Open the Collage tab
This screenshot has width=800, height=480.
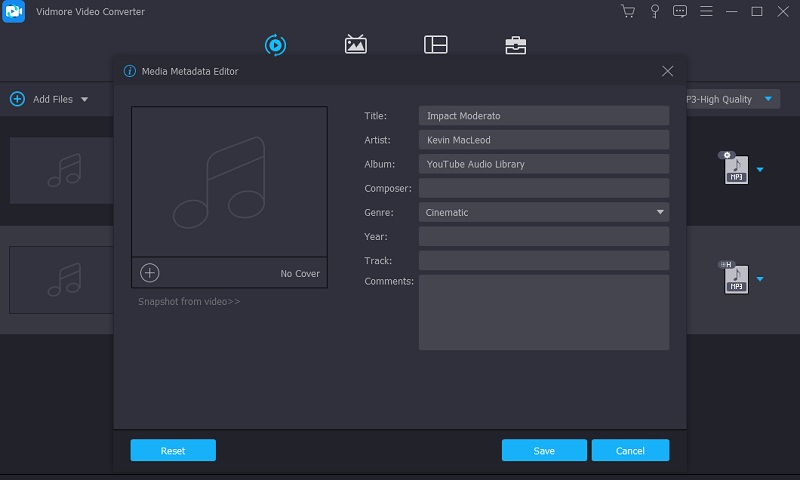[x=435, y=45]
